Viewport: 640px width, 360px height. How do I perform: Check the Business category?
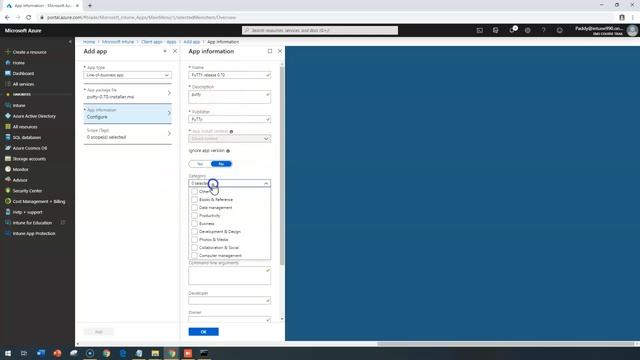[195, 224]
